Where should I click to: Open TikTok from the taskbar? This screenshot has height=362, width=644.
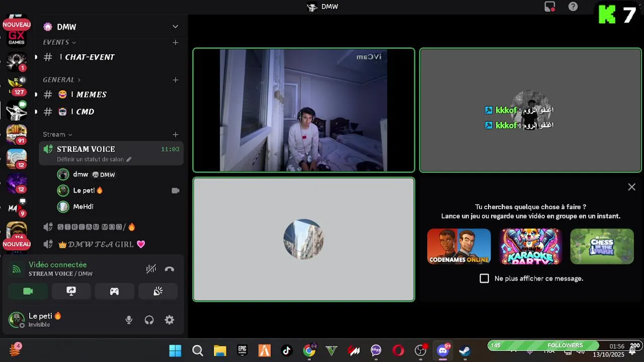[x=287, y=350]
